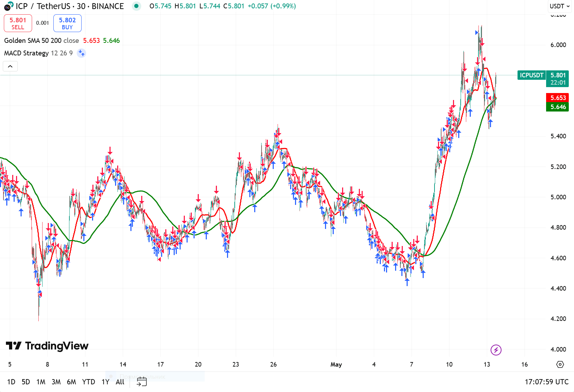Viewport: 574px width, 392px height.
Task: Click the purple lightning bolt icon
Action: point(496,349)
